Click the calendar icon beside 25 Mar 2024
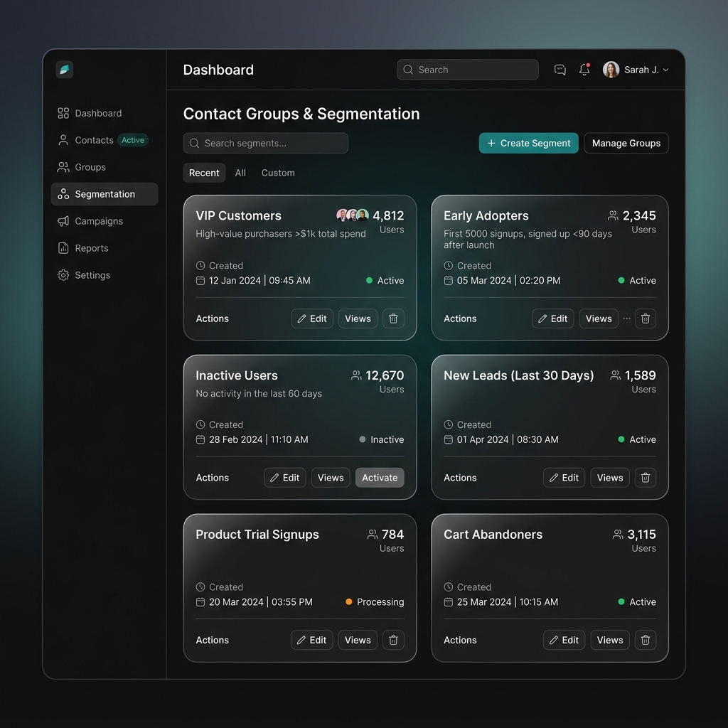Screen dimensions: 728x728 point(448,602)
